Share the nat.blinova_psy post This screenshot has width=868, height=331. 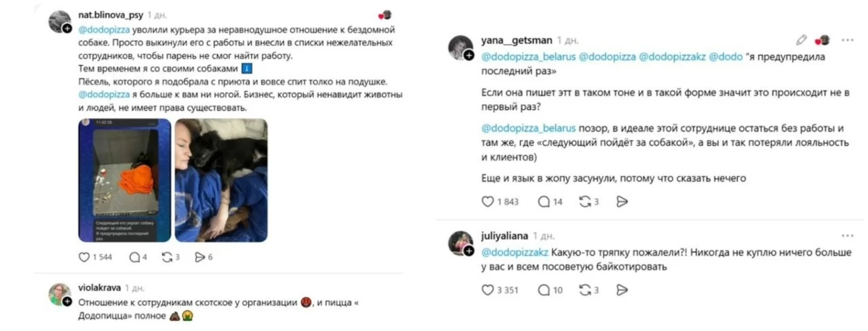click(x=200, y=257)
